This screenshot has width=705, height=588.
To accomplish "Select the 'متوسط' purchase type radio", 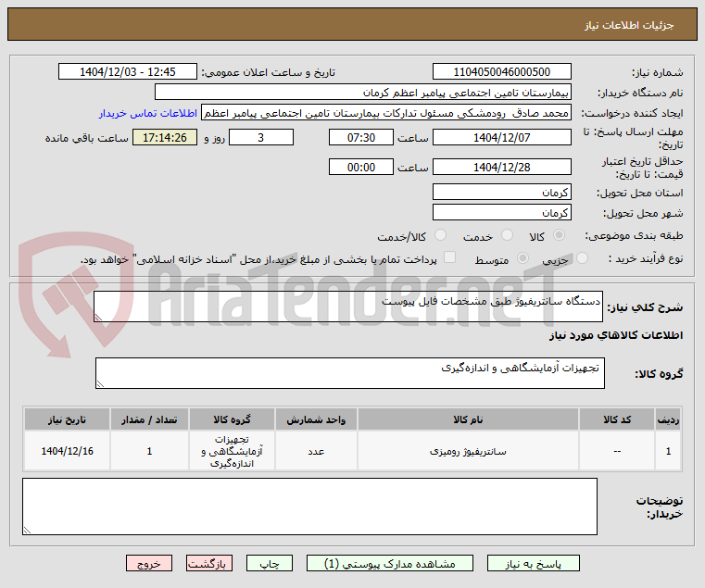I will click(522, 258).
